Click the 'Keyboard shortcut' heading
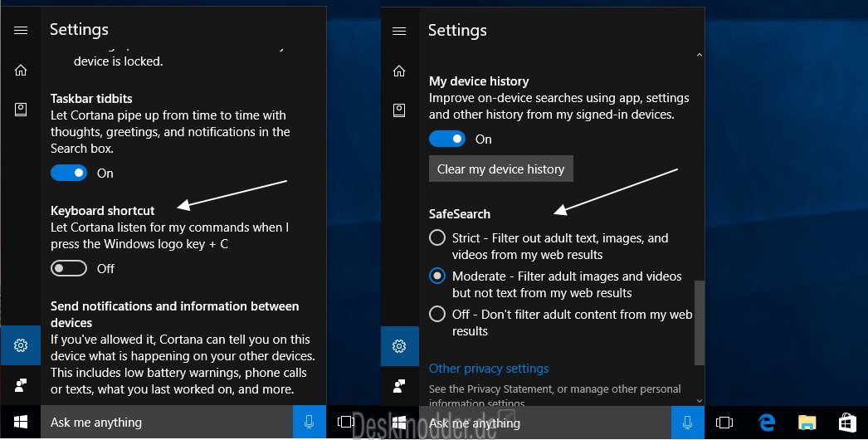 coord(102,211)
